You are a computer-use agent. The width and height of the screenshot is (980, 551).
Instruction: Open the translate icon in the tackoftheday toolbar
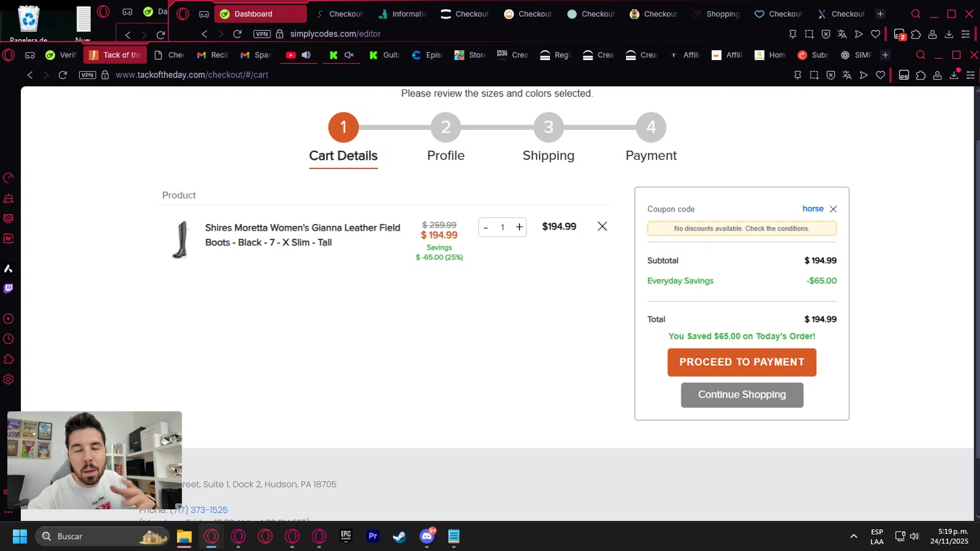847,75
